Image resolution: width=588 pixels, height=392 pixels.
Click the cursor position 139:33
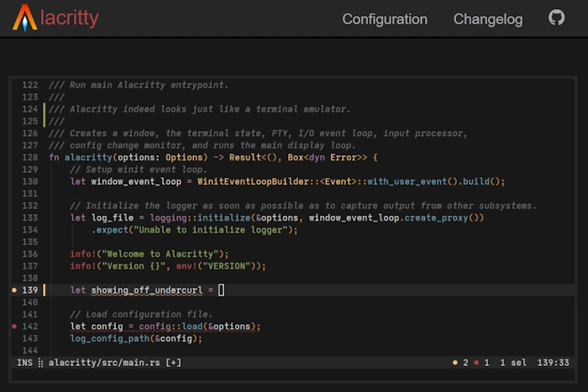(x=553, y=363)
